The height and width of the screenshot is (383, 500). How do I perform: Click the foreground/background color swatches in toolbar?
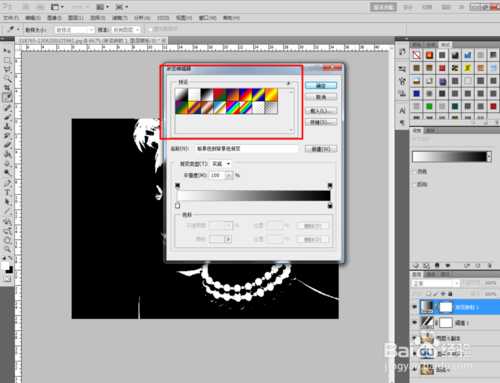(7, 268)
